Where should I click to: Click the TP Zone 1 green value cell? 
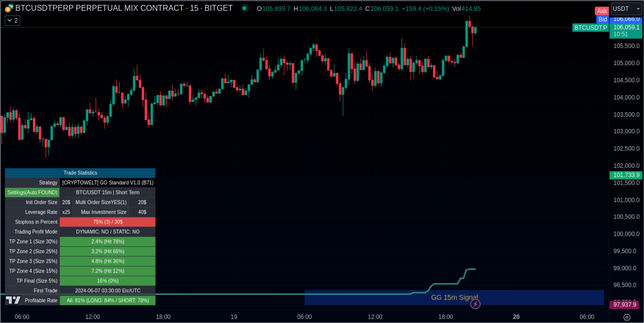[x=107, y=242]
